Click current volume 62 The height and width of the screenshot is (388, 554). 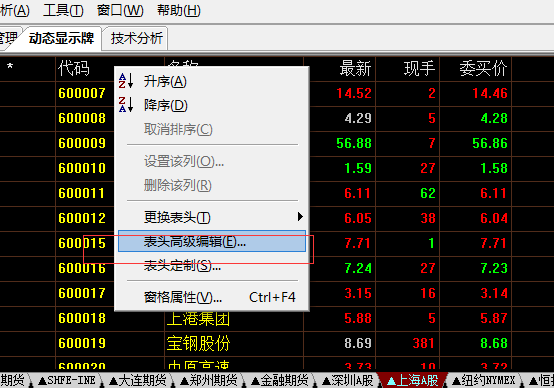pos(428,193)
